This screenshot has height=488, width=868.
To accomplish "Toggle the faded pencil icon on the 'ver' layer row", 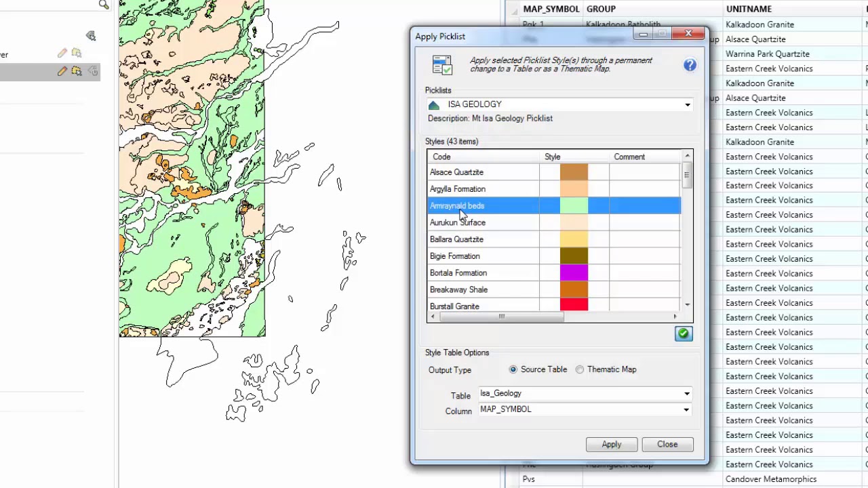I will coord(62,54).
